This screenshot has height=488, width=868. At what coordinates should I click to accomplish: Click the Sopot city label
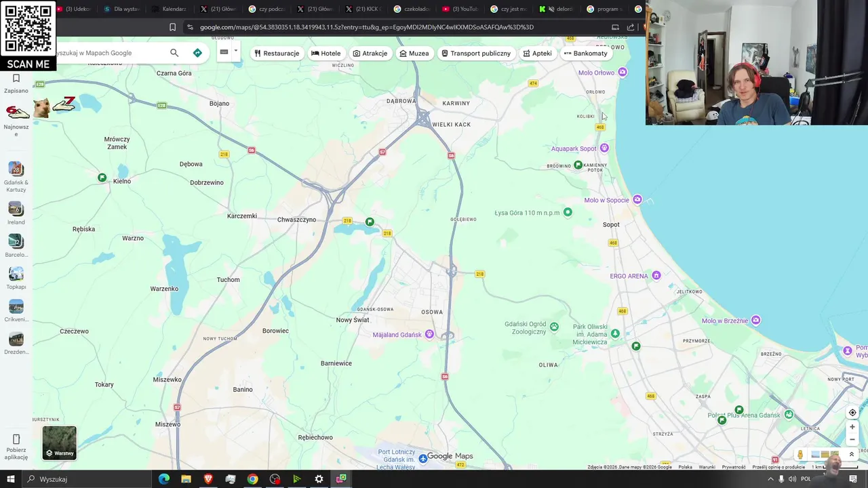[x=611, y=224]
